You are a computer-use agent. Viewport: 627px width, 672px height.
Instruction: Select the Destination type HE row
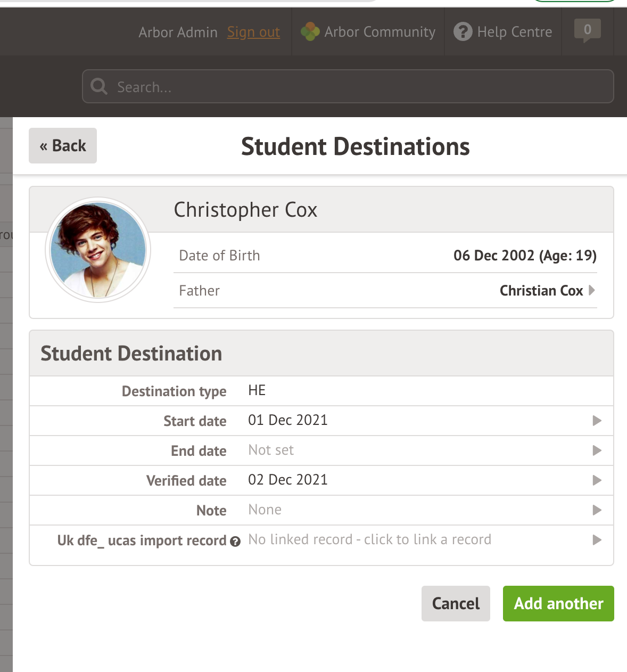[321, 391]
